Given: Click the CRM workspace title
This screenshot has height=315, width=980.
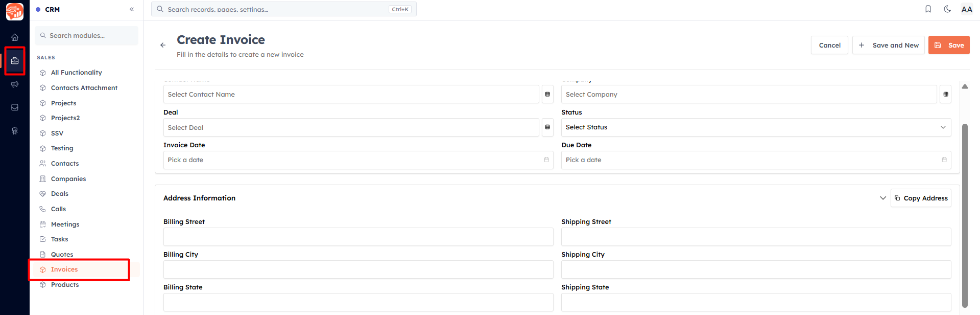Looking at the screenshot, I should coord(52,10).
